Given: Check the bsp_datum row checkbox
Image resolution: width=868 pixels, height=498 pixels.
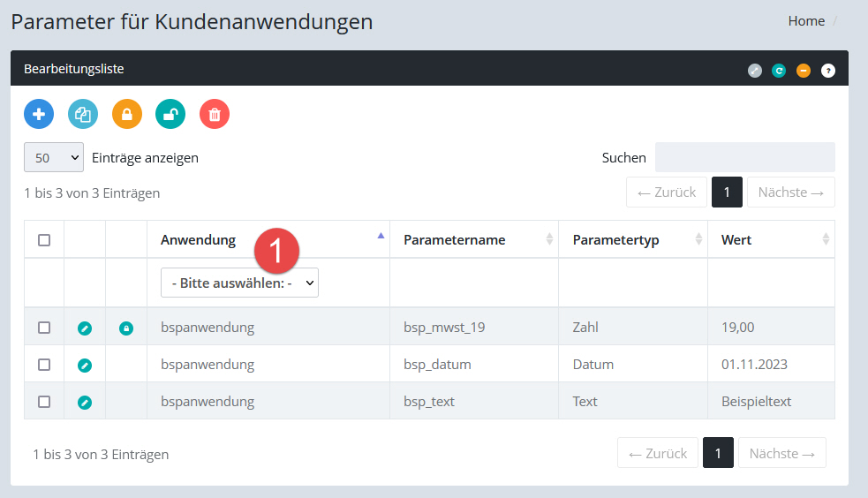Looking at the screenshot, I should click(x=44, y=365).
